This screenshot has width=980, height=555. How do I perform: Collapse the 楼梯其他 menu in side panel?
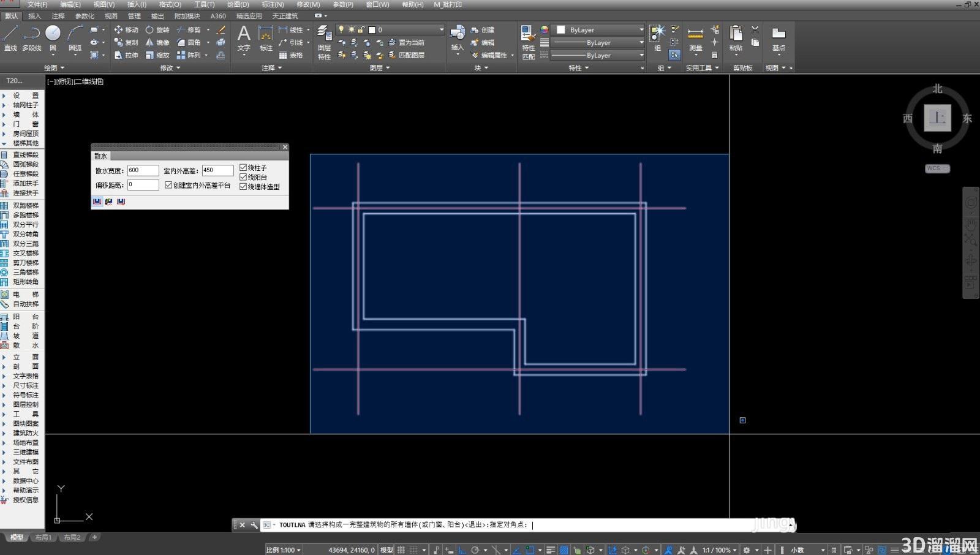coord(21,143)
